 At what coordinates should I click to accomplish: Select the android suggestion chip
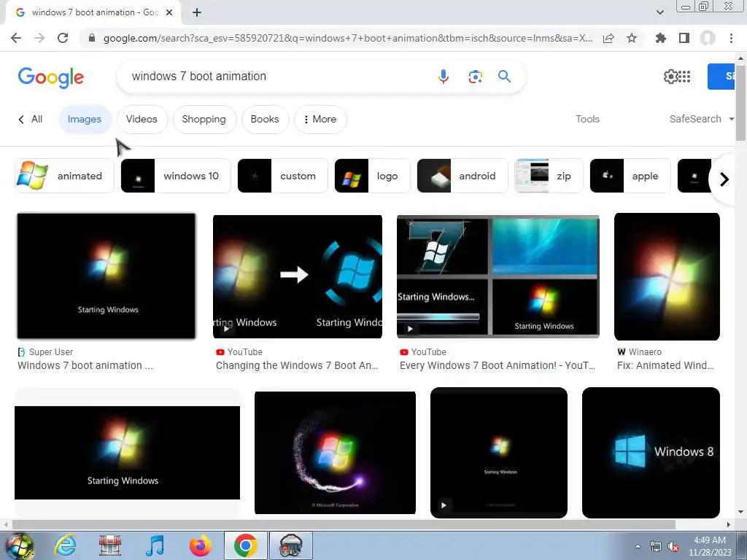click(x=462, y=176)
